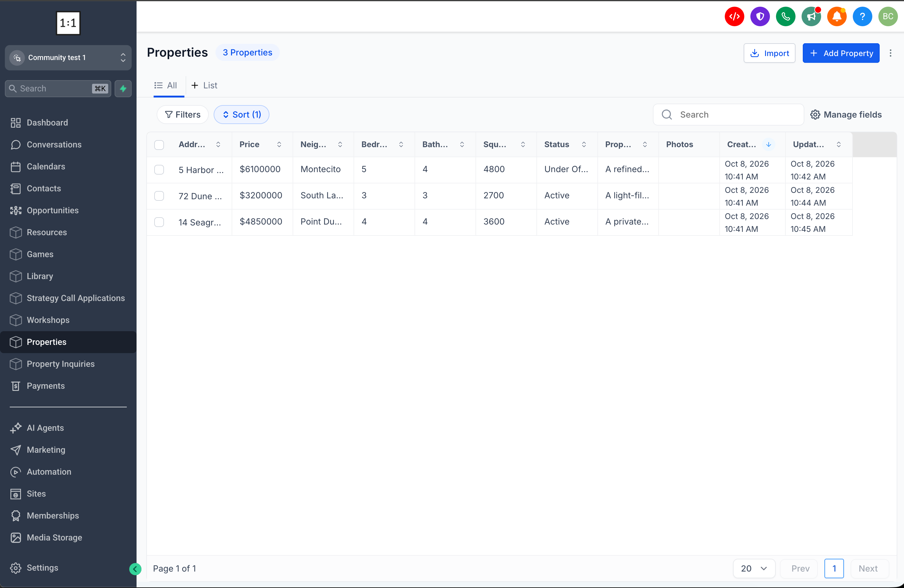The image size is (904, 588).
Task: Expand the Community test 1 account switcher
Action: 68,58
